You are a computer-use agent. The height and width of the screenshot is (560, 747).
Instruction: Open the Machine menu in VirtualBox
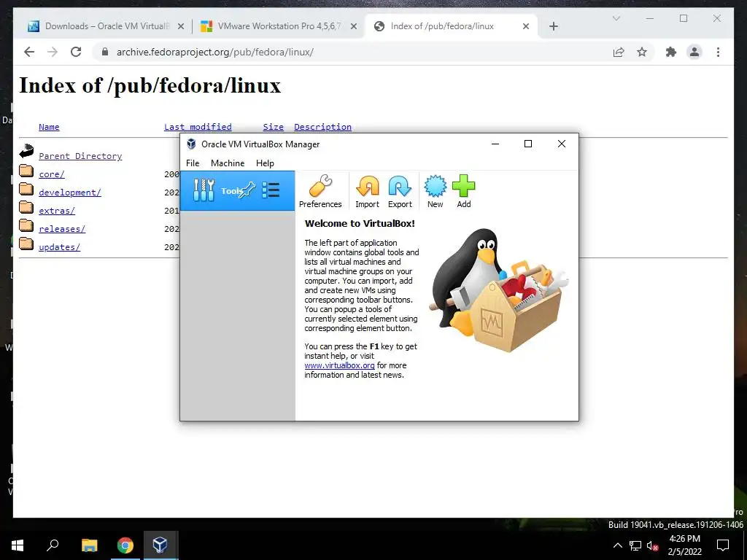point(228,163)
